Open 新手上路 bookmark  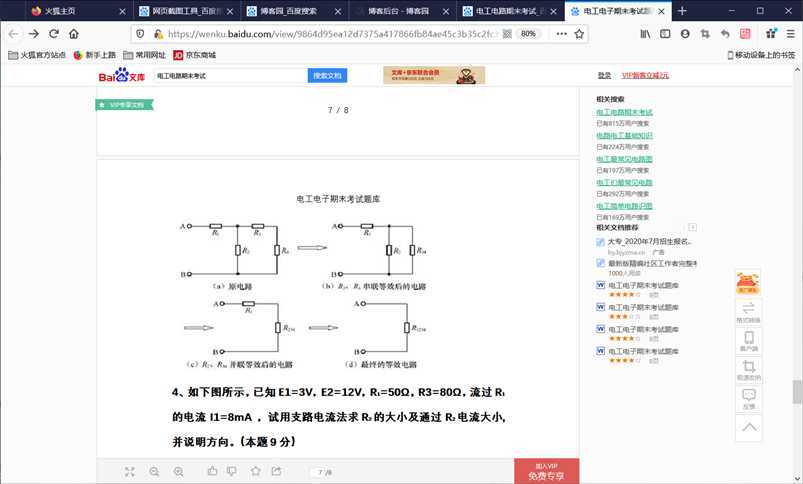coord(95,55)
